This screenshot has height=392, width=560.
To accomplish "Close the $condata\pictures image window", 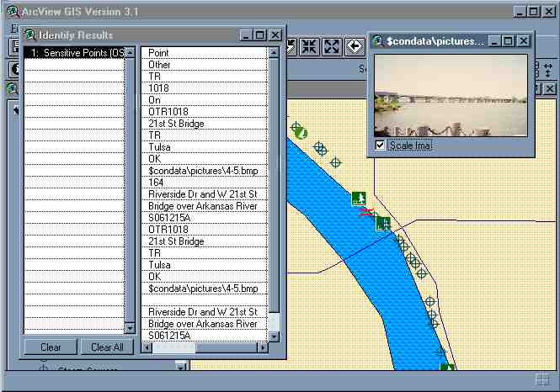I will pos(524,41).
